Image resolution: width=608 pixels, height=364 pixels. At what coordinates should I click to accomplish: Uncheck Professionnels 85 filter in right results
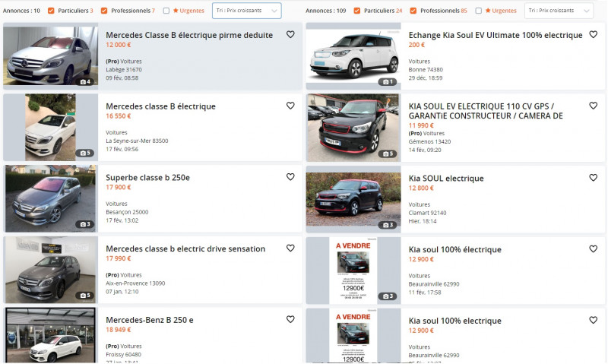point(413,11)
